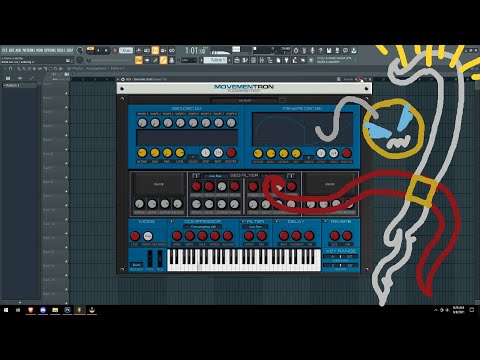Click the one-click audio recording microphone icon
Screen dimensions: 480x360
(x=312, y=50)
